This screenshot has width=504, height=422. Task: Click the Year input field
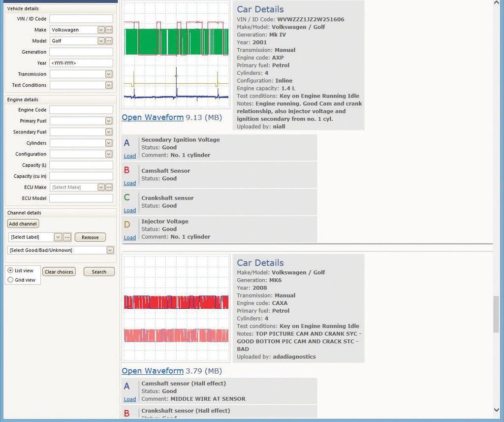point(81,63)
